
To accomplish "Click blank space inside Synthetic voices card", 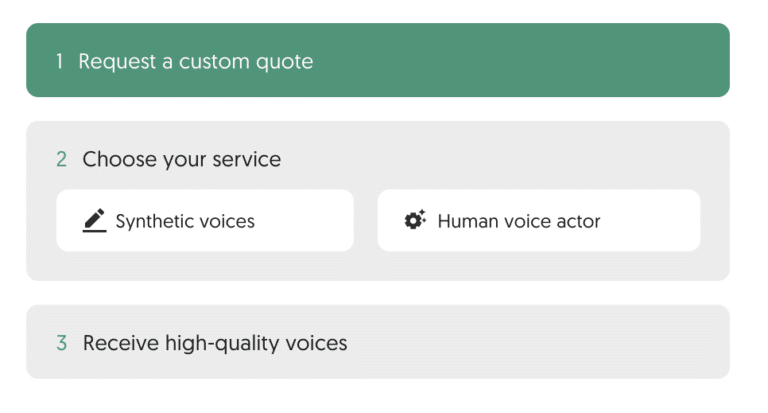I will click(x=310, y=221).
